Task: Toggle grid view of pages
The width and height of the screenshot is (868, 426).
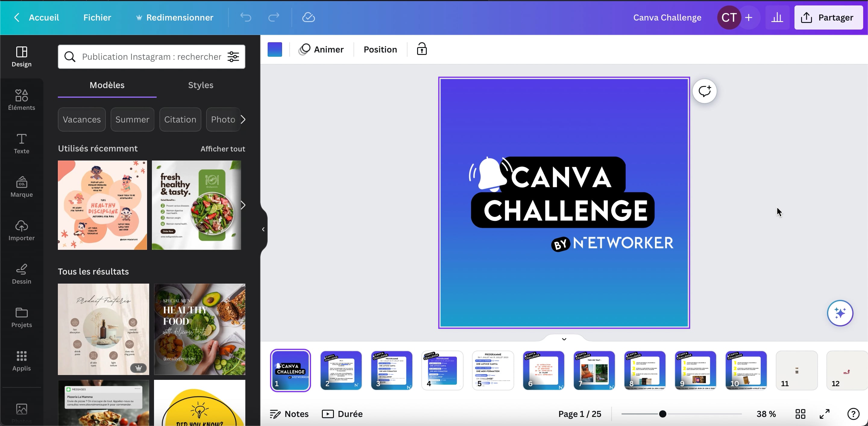Action: tap(800, 414)
